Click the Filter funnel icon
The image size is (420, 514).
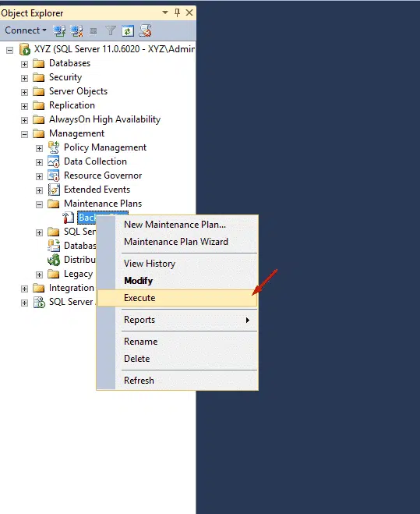coord(111,31)
